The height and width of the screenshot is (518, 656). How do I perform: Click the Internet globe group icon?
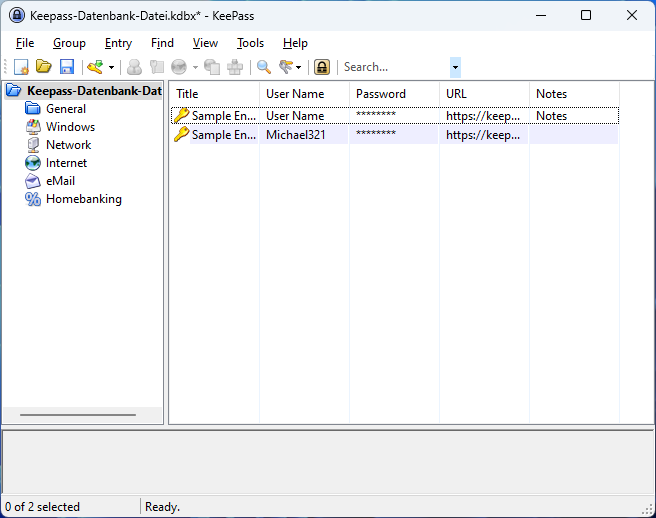click(x=33, y=163)
